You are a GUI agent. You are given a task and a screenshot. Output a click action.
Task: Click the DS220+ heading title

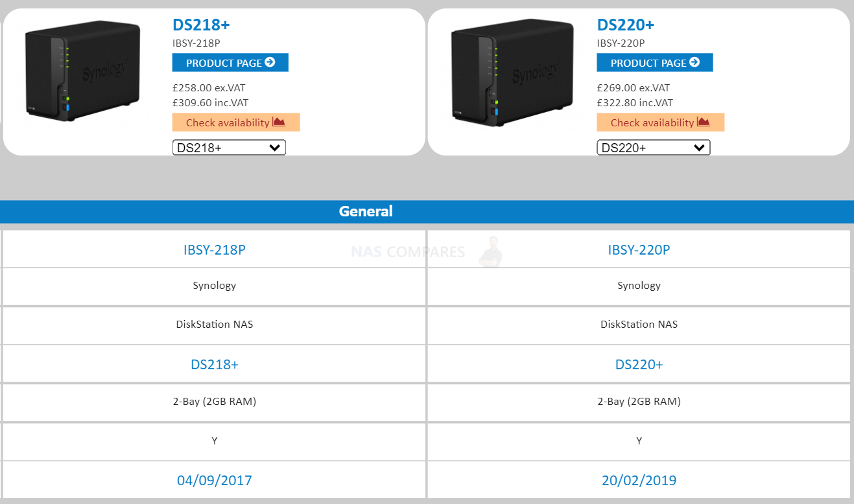pyautogui.click(x=626, y=25)
